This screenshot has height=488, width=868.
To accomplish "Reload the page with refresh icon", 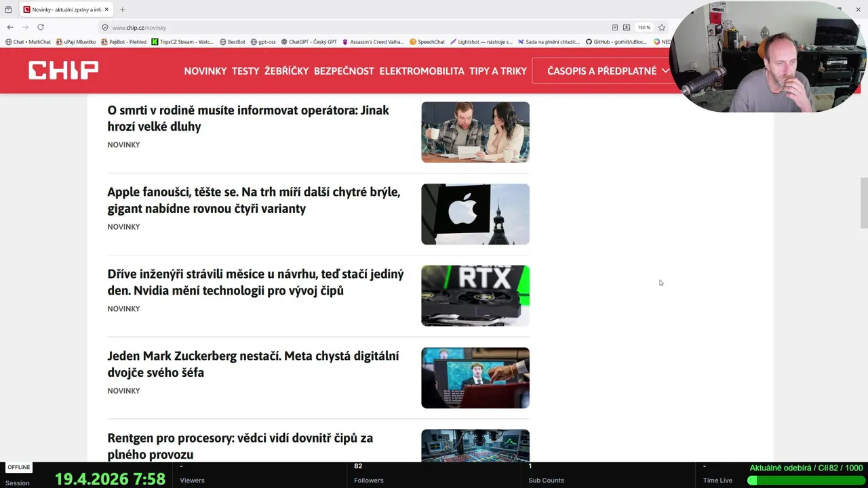I will click(41, 27).
